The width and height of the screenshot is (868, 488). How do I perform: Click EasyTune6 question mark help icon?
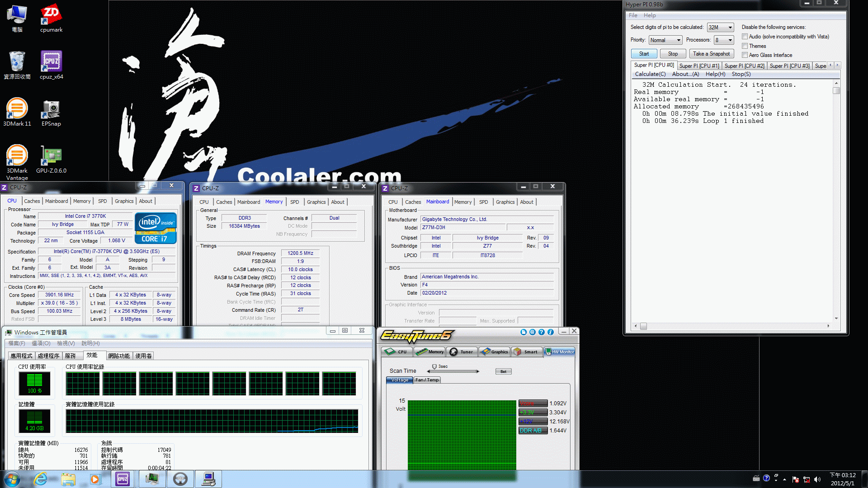pyautogui.click(x=542, y=332)
